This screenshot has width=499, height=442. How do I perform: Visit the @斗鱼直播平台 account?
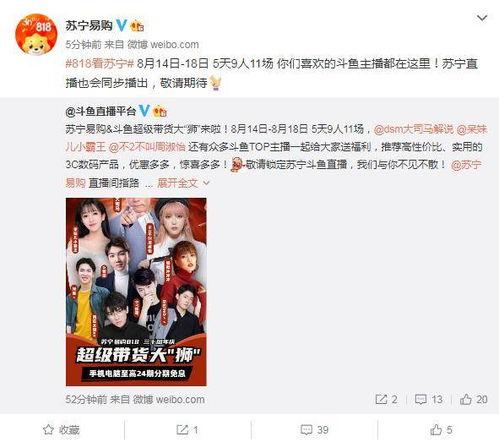pos(101,111)
